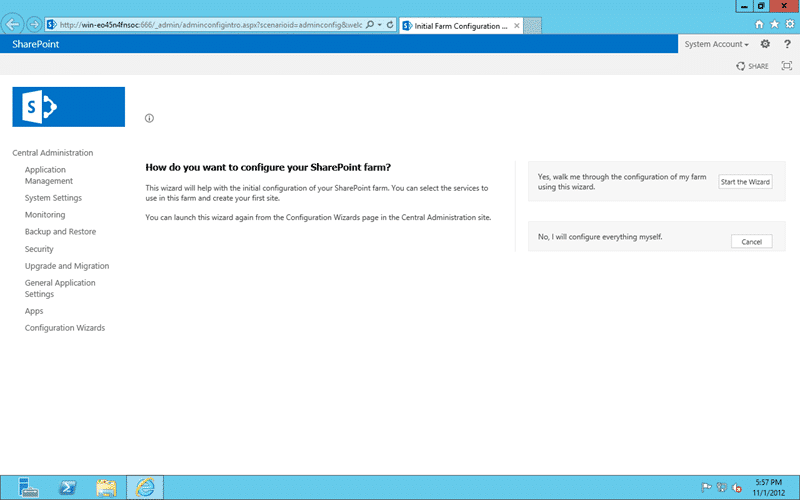Click the SharePoint logo image
This screenshot has height=500, width=800.
69,107
